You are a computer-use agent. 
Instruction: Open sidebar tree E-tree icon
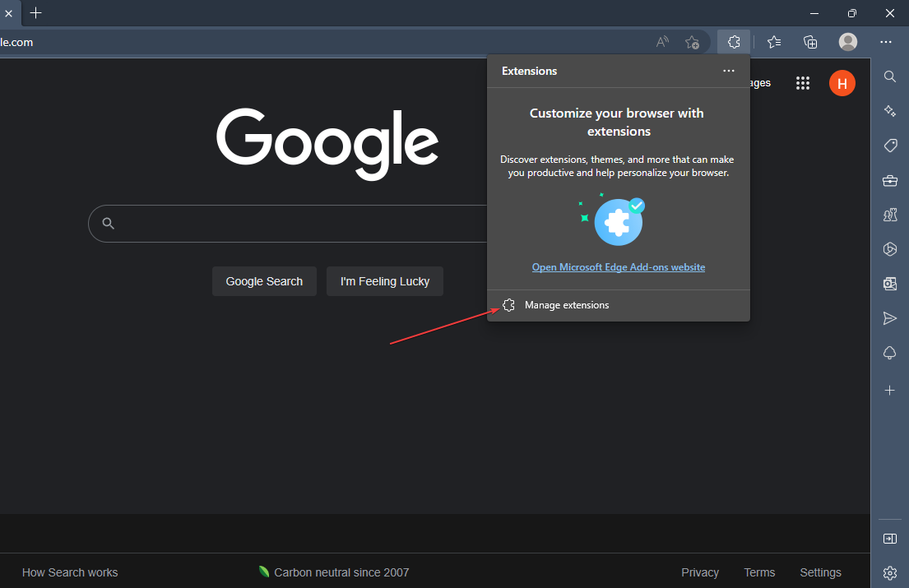(x=890, y=353)
